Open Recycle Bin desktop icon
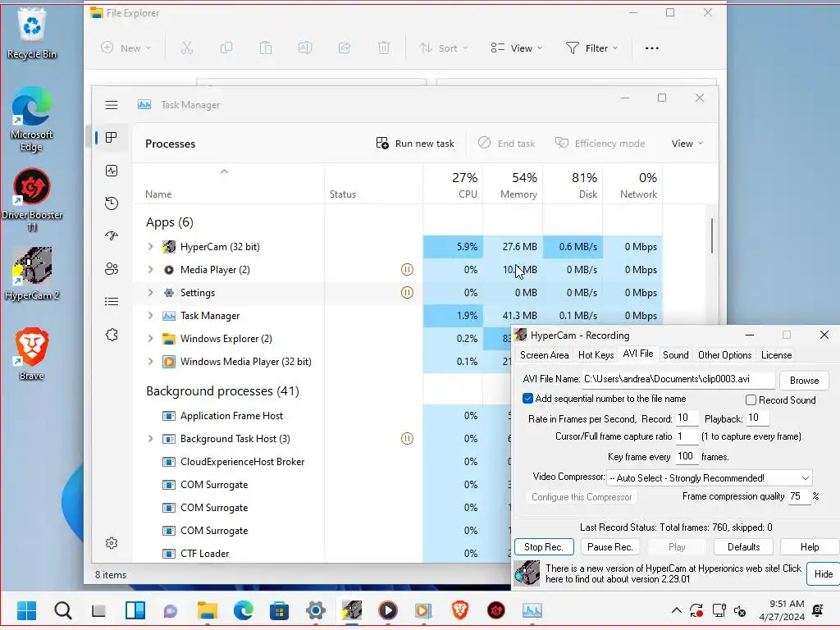Screen dimensions: 840x630 [x=32, y=34]
